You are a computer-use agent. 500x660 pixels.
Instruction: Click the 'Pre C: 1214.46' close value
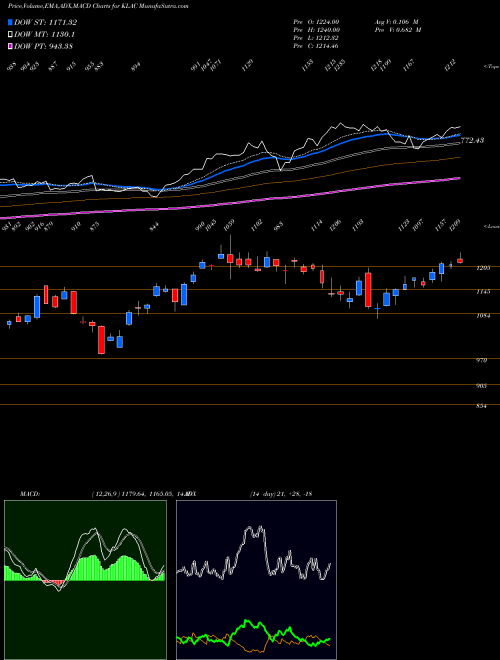[316, 46]
